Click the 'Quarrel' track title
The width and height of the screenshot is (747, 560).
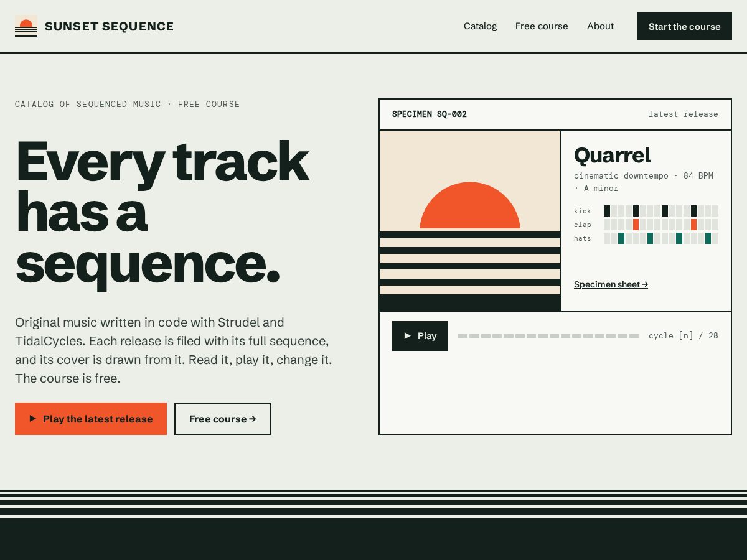(612, 155)
